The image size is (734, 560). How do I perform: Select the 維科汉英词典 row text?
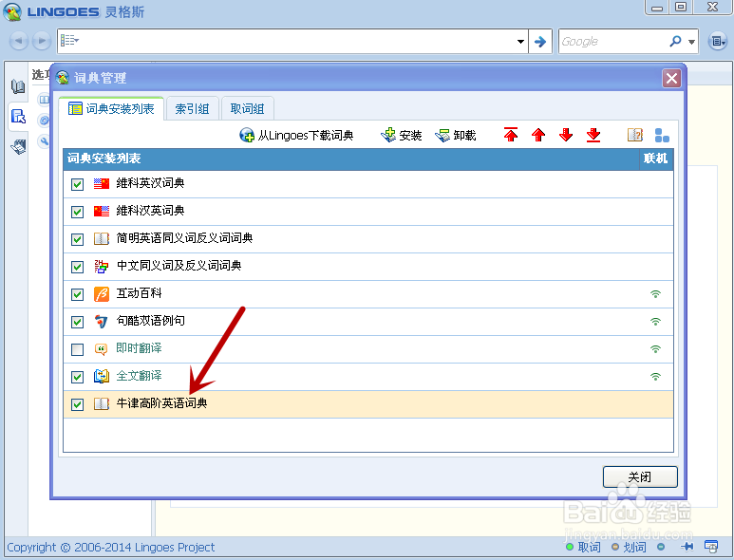(150, 211)
